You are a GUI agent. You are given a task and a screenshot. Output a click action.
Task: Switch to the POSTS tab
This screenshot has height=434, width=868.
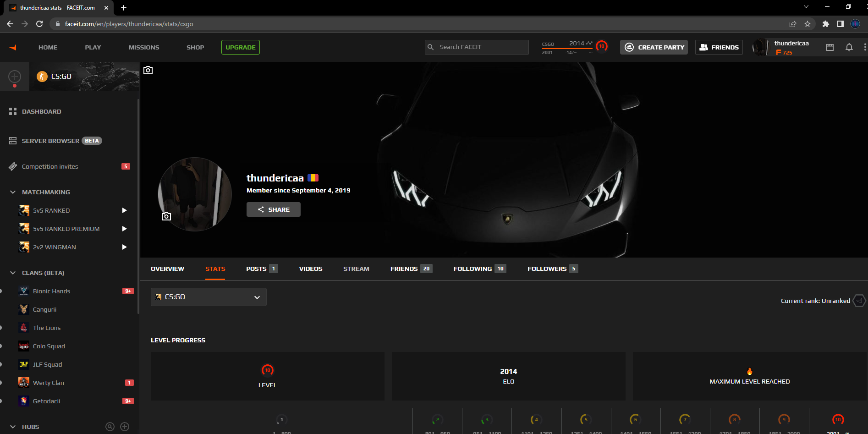click(262, 269)
